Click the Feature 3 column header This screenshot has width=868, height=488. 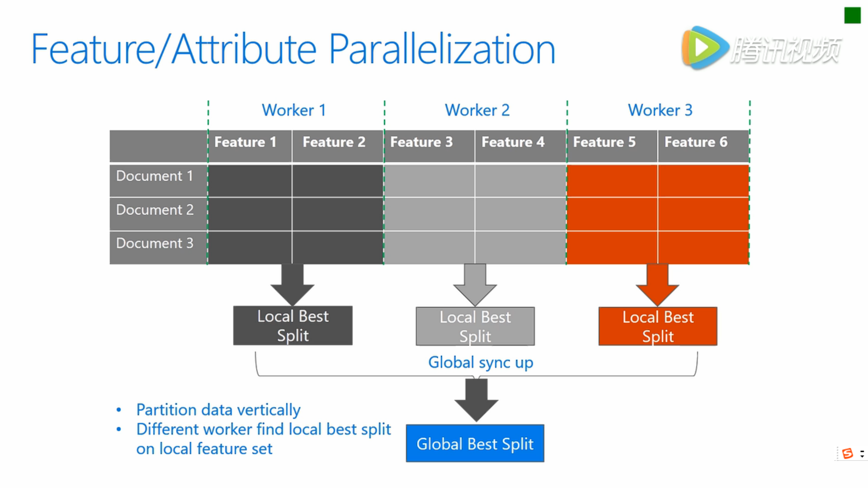pyautogui.click(x=429, y=146)
